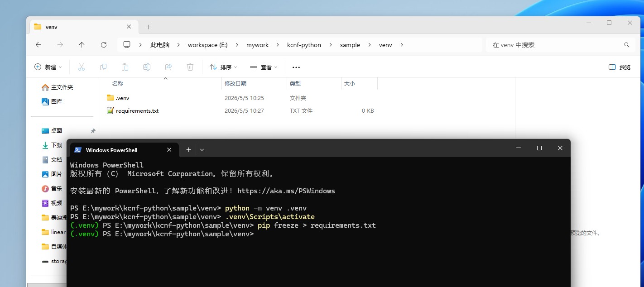Refresh the venv folder view
Screen dimensions: 644x287
pyautogui.click(x=104, y=45)
